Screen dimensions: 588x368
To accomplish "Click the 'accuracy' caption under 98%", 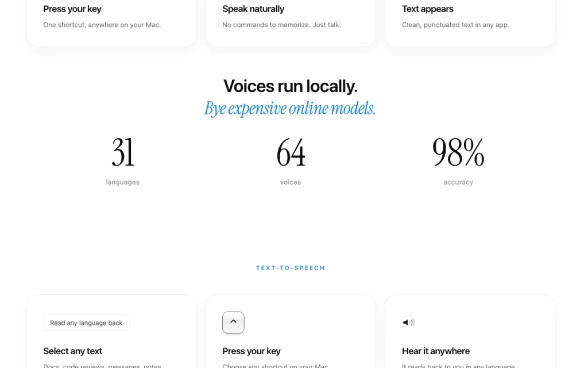I will [458, 182].
